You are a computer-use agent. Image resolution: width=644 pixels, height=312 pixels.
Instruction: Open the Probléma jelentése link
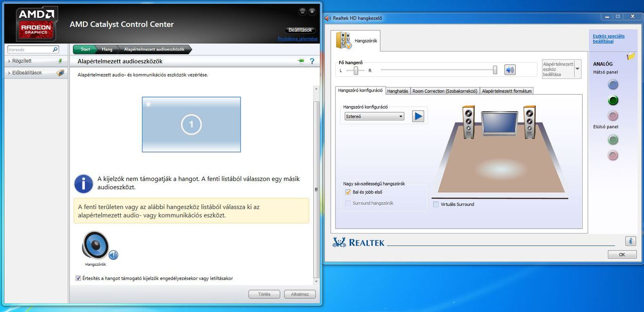(x=297, y=39)
